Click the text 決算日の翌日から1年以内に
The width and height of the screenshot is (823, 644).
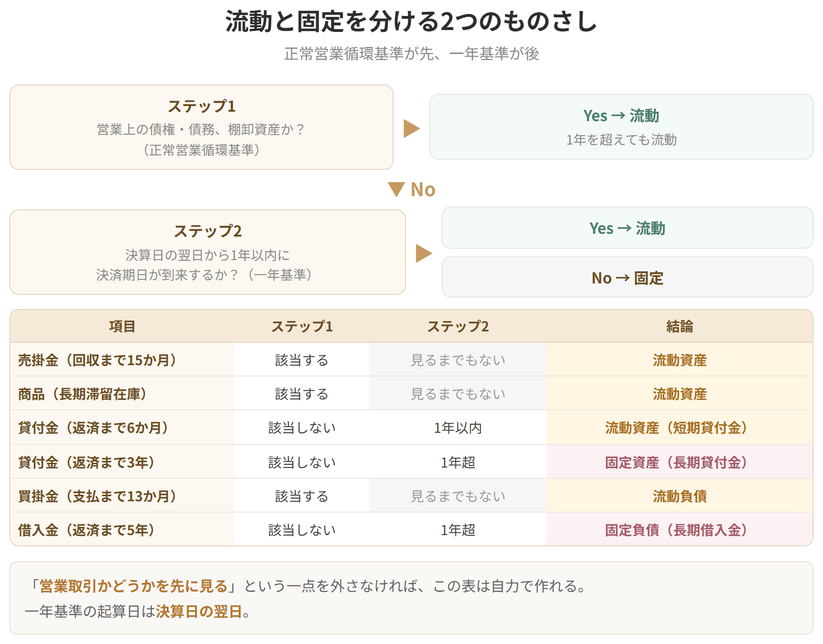208,255
